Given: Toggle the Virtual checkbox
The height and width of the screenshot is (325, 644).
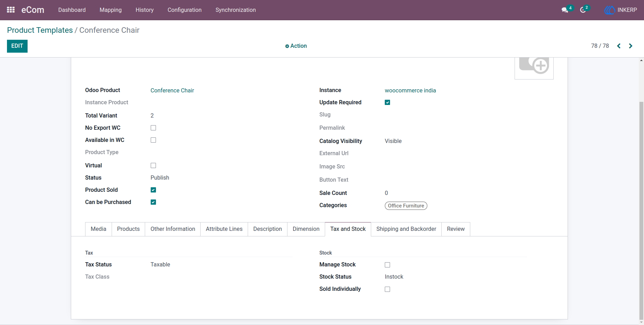Looking at the screenshot, I should click(153, 166).
